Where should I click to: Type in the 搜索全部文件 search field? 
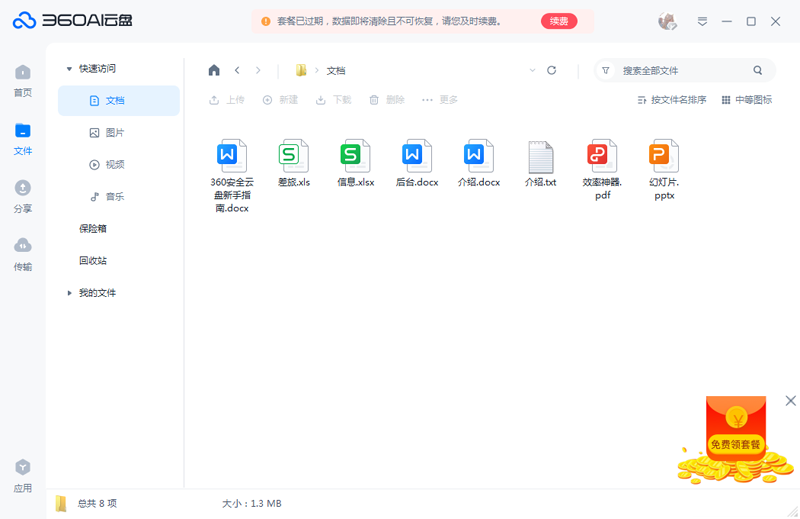[680, 70]
